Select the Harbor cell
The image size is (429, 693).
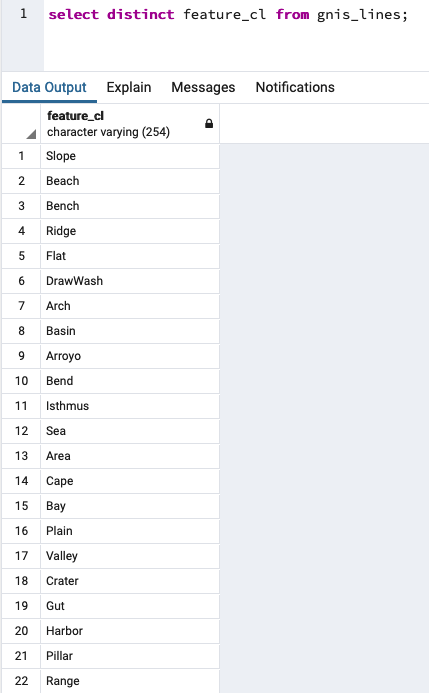(130, 631)
